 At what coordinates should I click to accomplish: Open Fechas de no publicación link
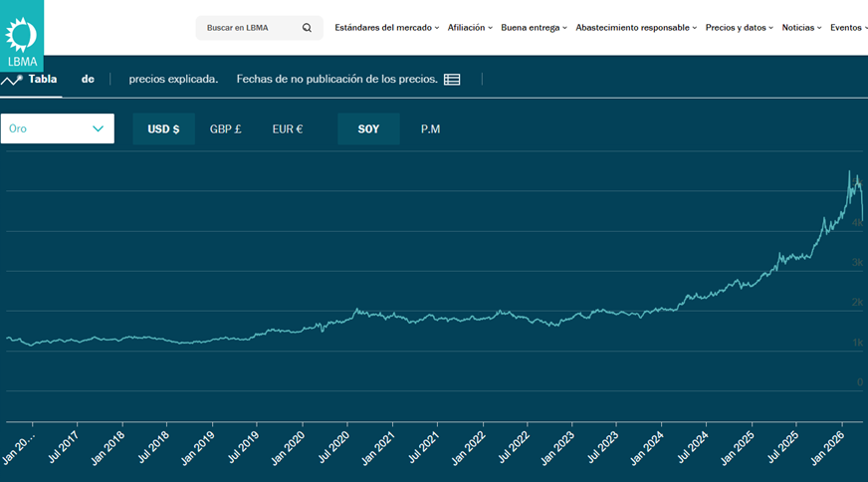336,79
